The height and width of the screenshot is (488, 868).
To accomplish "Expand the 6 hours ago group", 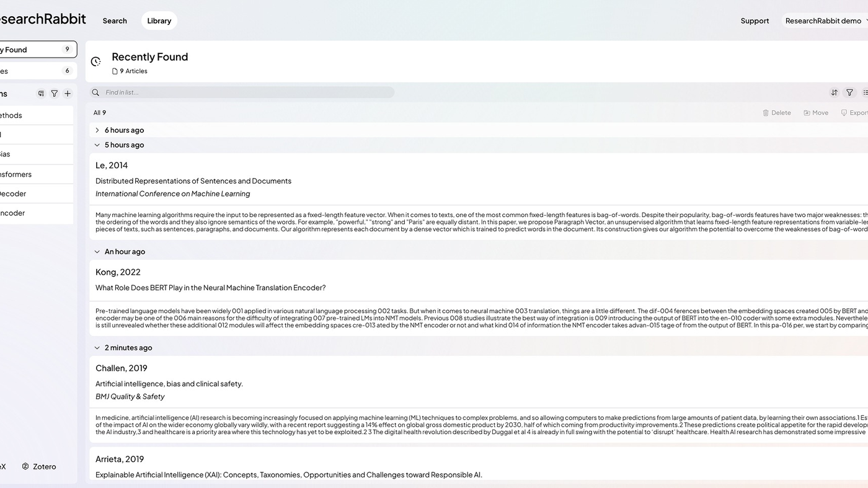I will (97, 130).
